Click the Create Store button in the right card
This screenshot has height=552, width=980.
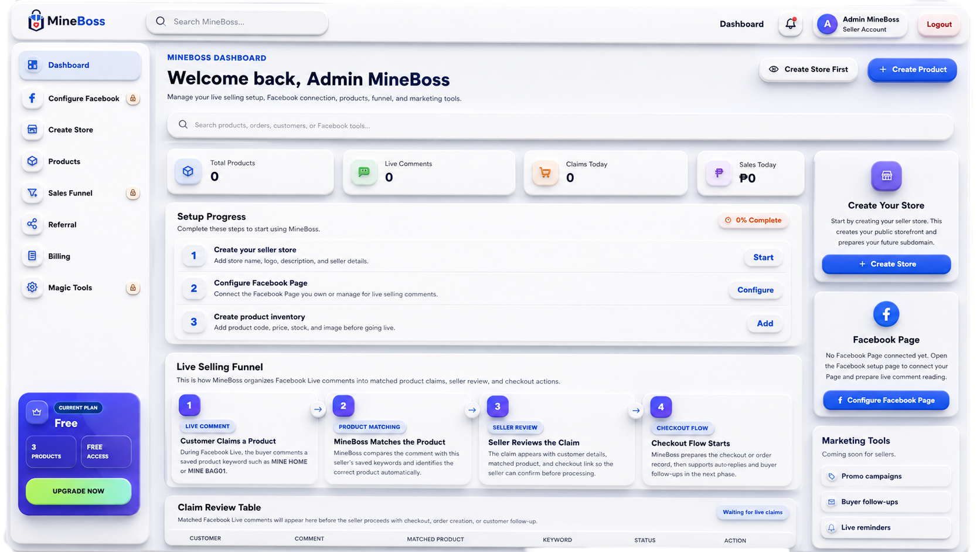[886, 264]
